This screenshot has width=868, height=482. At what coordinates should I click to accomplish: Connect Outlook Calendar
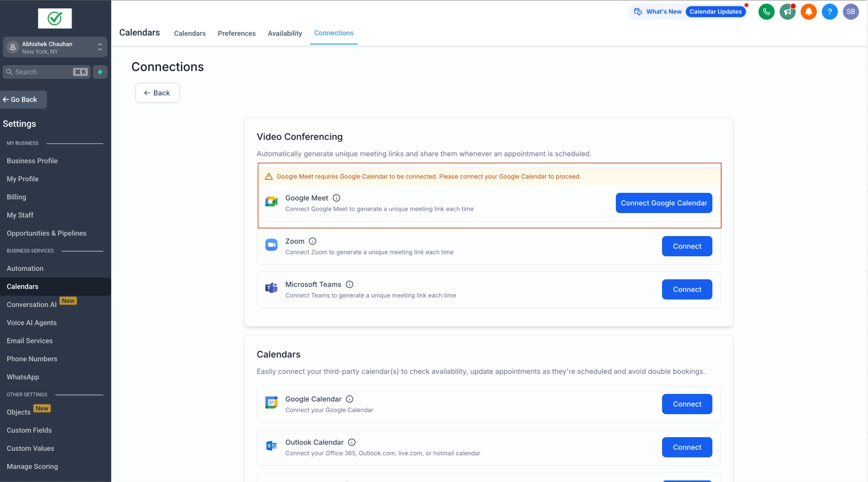click(x=687, y=447)
